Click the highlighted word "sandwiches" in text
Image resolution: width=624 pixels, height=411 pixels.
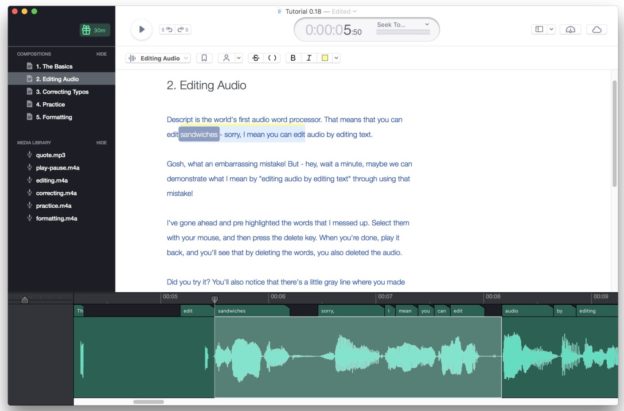click(x=199, y=134)
